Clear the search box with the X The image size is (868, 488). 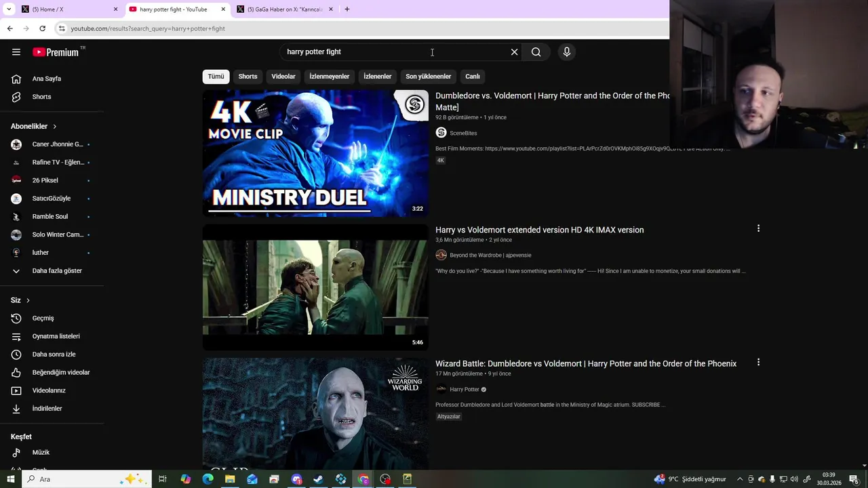(514, 52)
